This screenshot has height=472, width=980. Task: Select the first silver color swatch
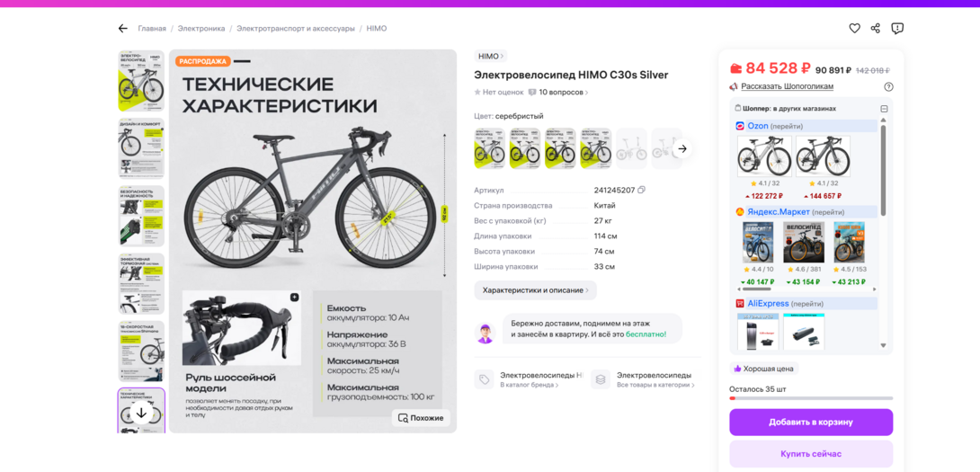point(490,148)
